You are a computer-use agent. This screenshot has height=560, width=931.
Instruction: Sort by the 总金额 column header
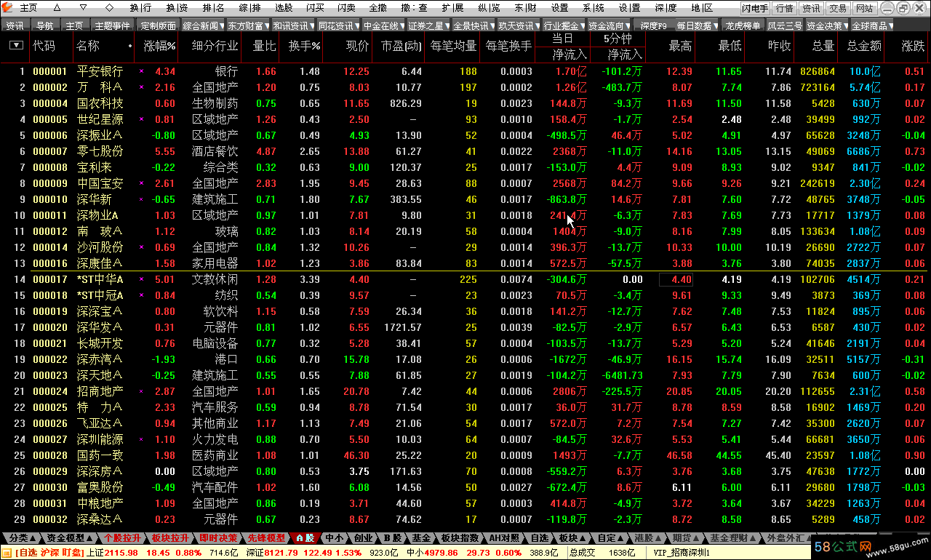(x=864, y=46)
